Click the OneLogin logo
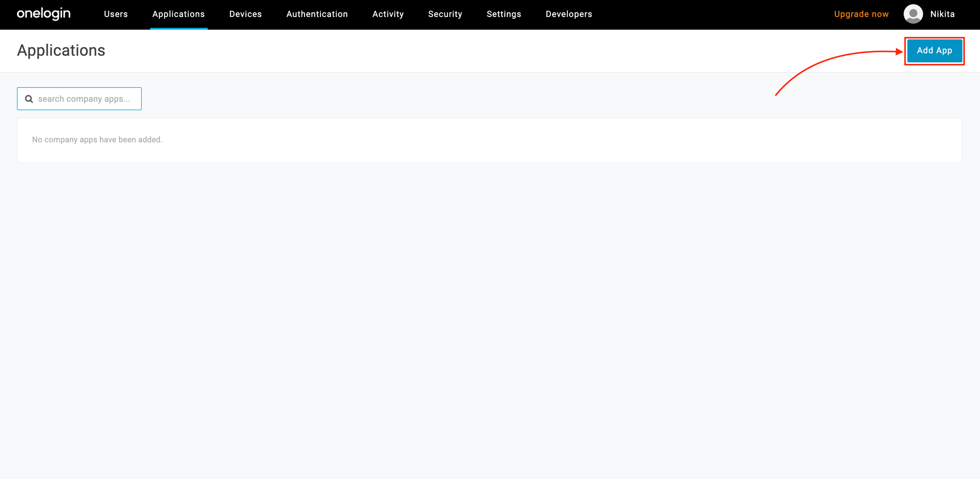 coord(44,14)
